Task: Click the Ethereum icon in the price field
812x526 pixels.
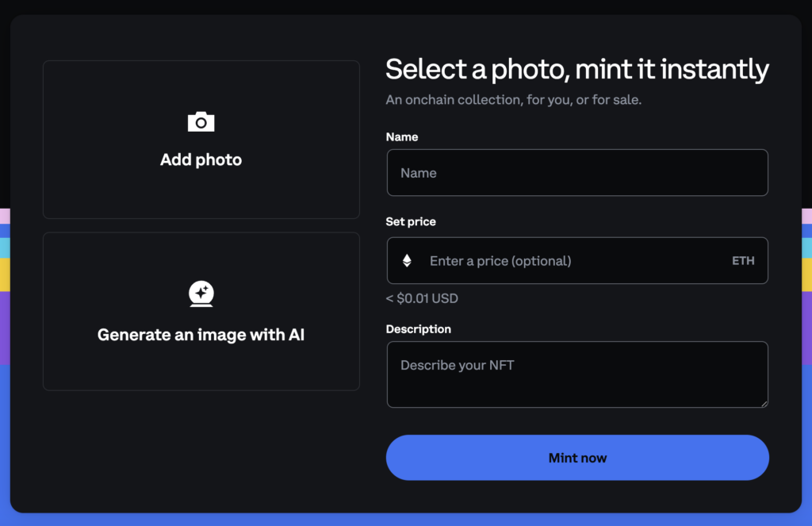Action: 407,260
